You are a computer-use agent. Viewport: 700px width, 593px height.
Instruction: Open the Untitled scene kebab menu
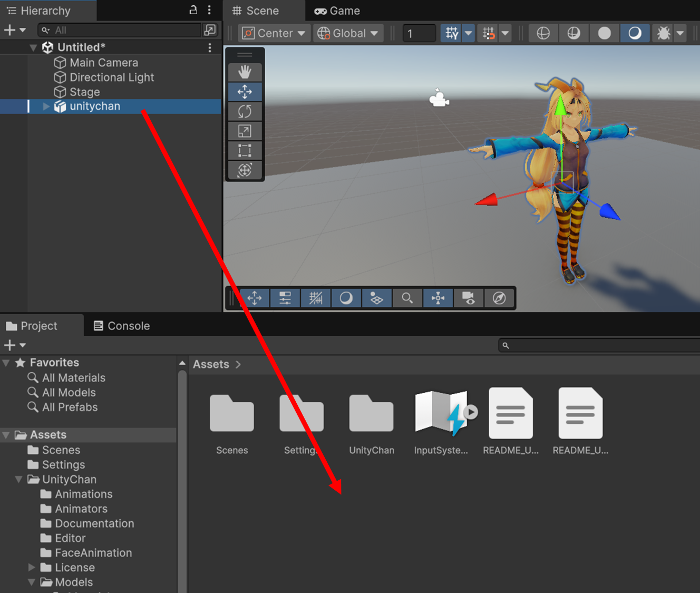tap(210, 48)
